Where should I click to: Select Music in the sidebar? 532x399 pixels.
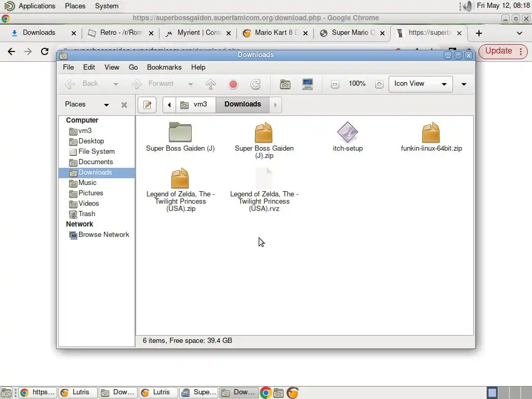97,182
